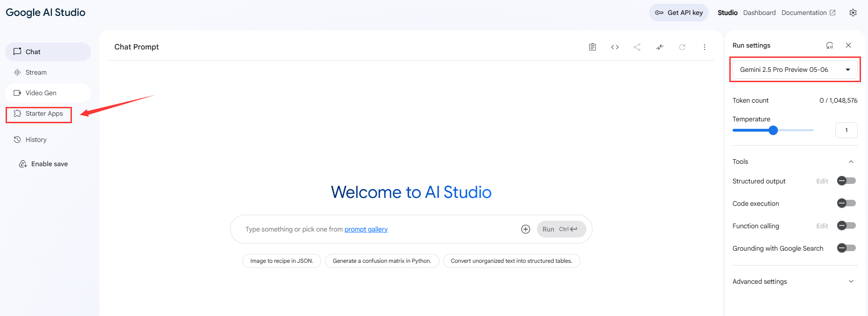
Task: Open the settings gear icon
Action: [853, 13]
